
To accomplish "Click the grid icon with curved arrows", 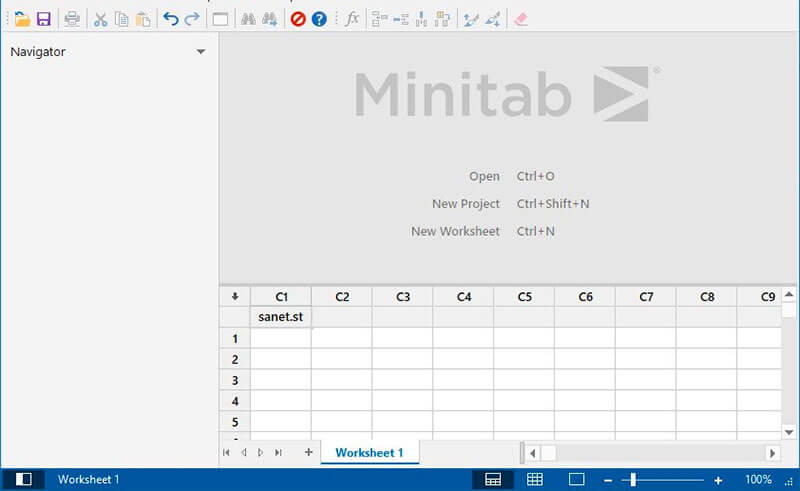I will click(442, 19).
